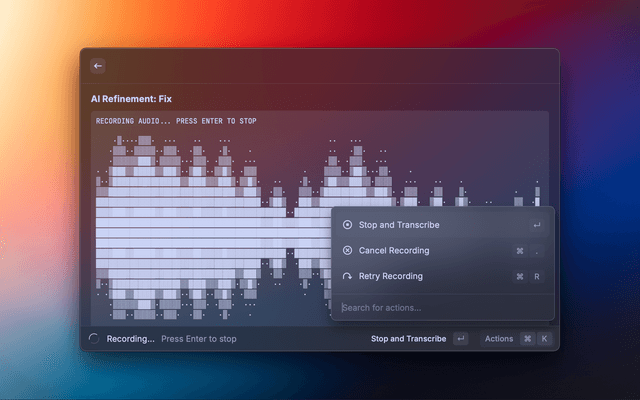
Task: Click the Stop and Transcribe circle icon
Action: (x=347, y=225)
